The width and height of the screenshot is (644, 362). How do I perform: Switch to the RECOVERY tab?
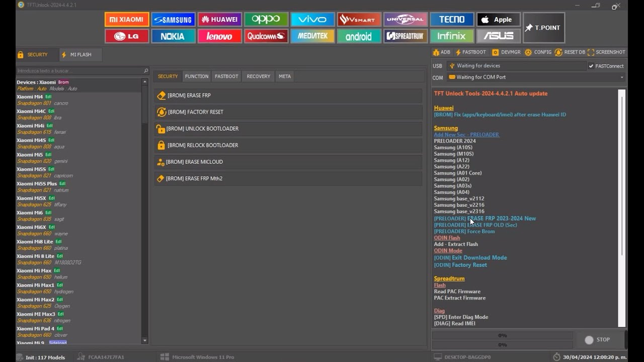tap(259, 76)
